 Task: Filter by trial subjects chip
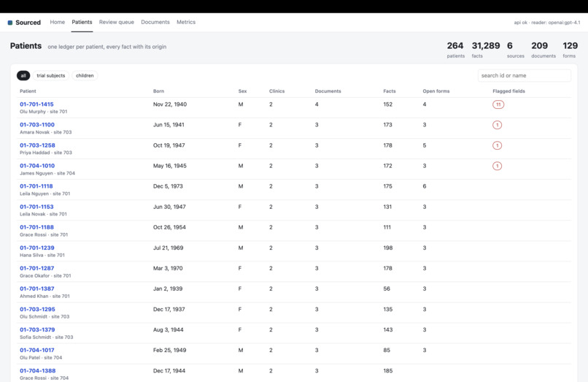pyautogui.click(x=50, y=75)
